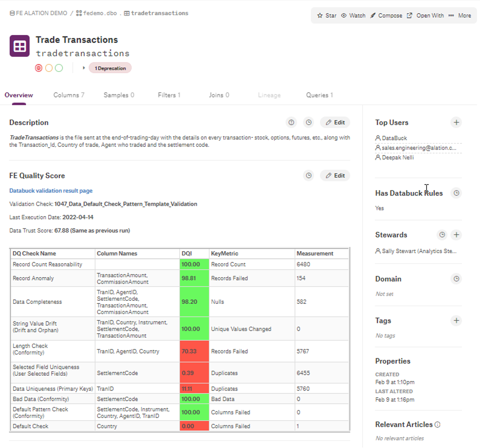The width and height of the screenshot is (481, 448).
Task: Click the help icon beside Description
Action: pyautogui.click(x=291, y=123)
